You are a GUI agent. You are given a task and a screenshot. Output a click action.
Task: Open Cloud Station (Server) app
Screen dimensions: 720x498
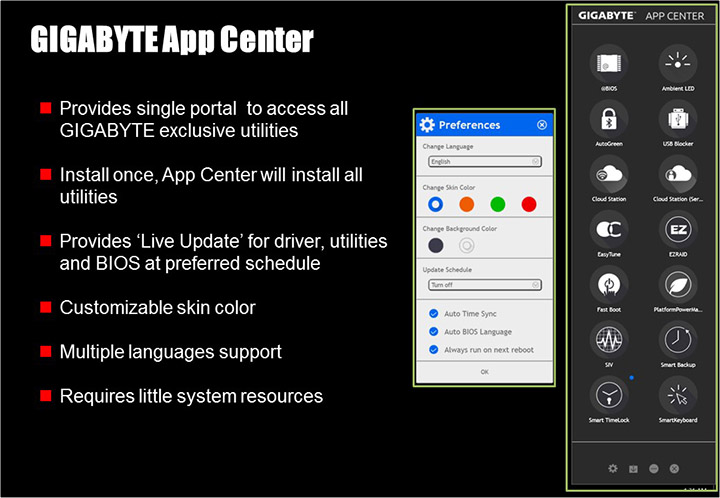click(x=678, y=174)
